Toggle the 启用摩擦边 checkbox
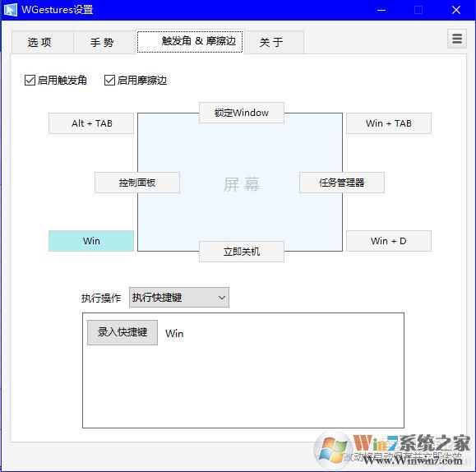The width and height of the screenshot is (476, 472). (x=109, y=81)
